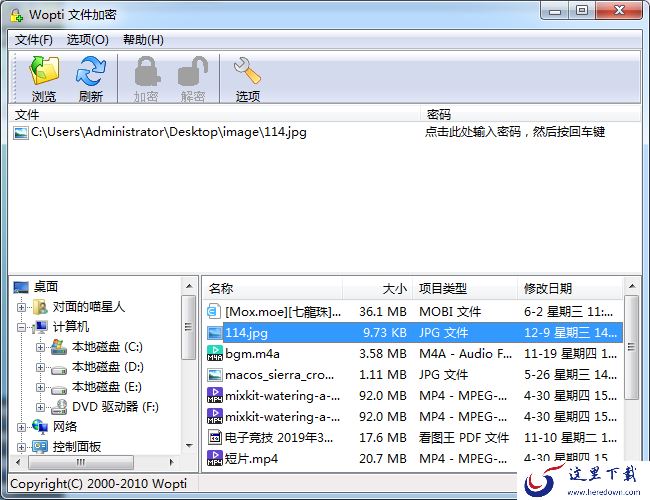Click the Network (网络) icon
This screenshot has height=500, width=650.
tap(40, 427)
